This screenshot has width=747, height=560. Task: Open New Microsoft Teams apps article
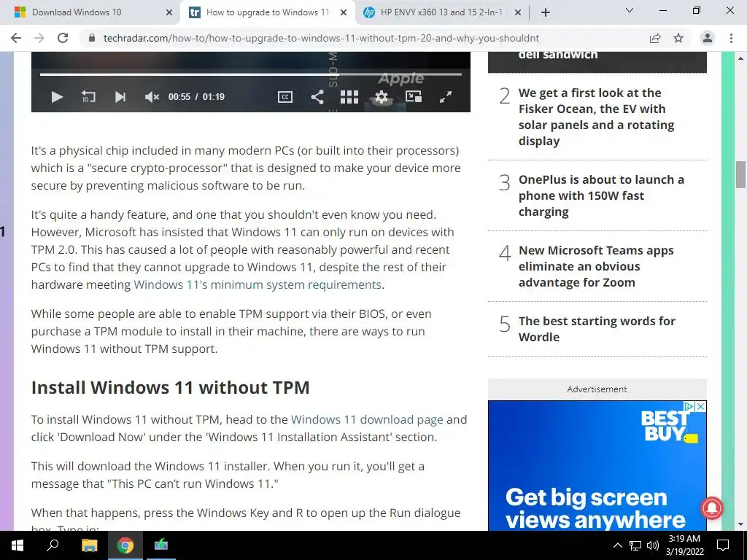click(596, 266)
